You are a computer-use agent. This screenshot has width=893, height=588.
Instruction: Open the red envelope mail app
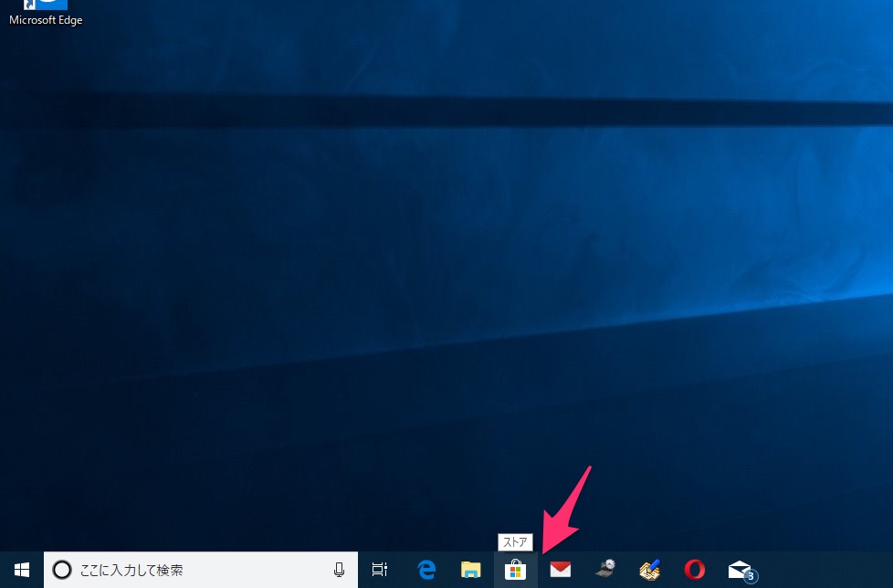pyautogui.click(x=561, y=569)
